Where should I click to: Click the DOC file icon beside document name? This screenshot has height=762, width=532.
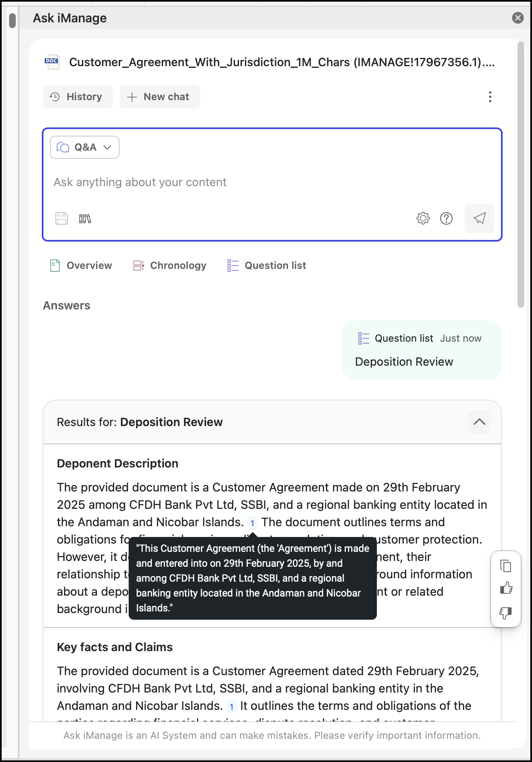[x=52, y=62]
